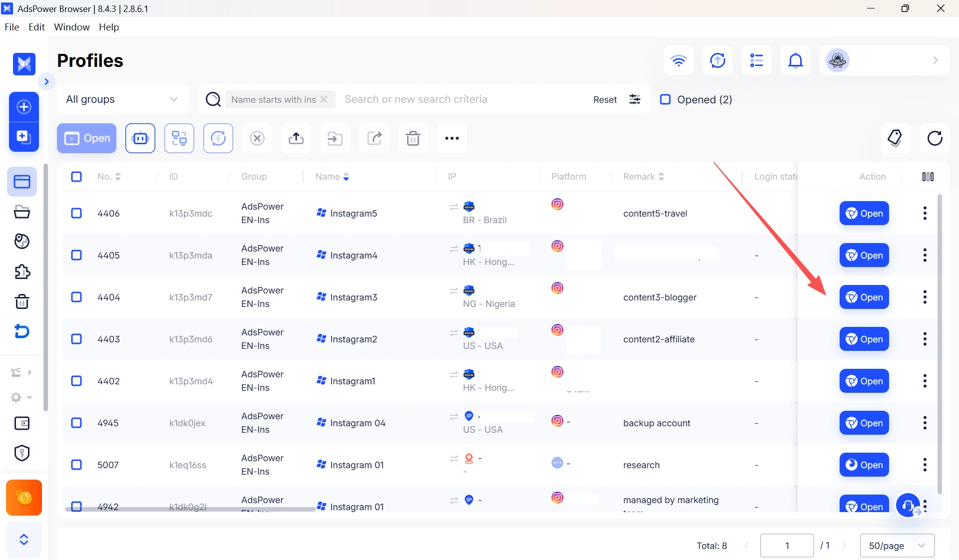
Task: Click the new profile plus icon
Action: 24,107
